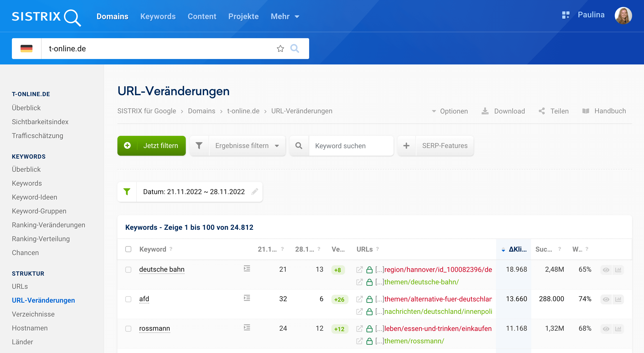Click the Teilen share icon
The image size is (644, 353).
tap(541, 111)
